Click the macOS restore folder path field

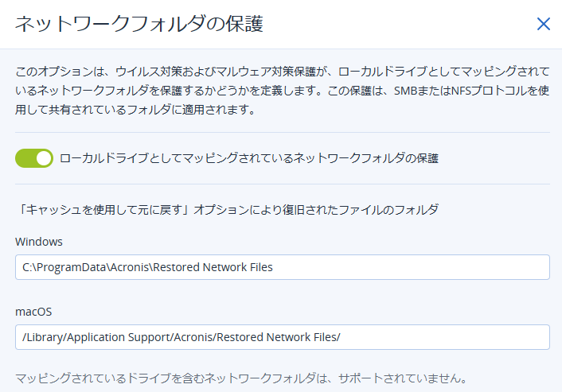(283, 337)
